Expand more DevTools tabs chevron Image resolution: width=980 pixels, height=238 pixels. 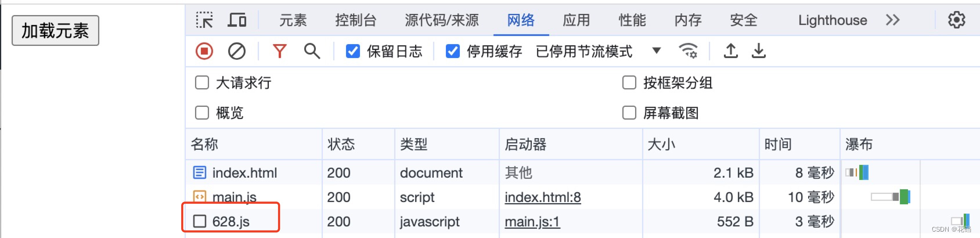893,20
